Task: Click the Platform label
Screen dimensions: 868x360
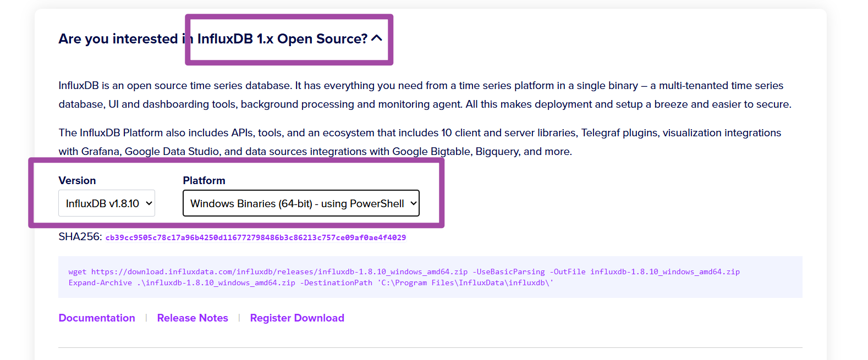Action: point(204,181)
